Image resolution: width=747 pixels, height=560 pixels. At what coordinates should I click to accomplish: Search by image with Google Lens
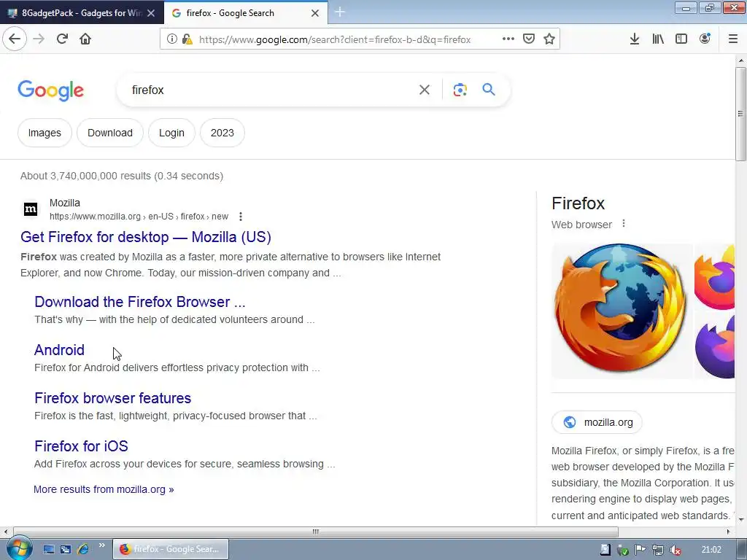(x=460, y=90)
